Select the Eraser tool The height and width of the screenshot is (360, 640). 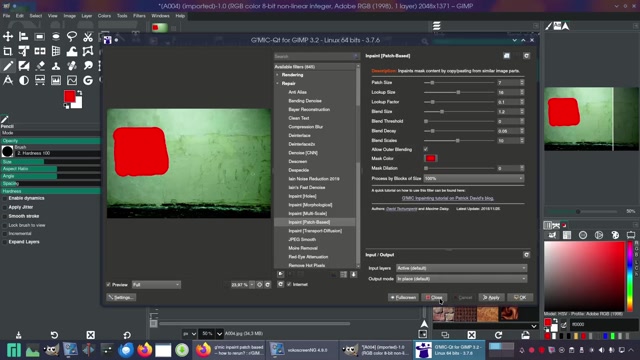pyautogui.click(x=40, y=66)
